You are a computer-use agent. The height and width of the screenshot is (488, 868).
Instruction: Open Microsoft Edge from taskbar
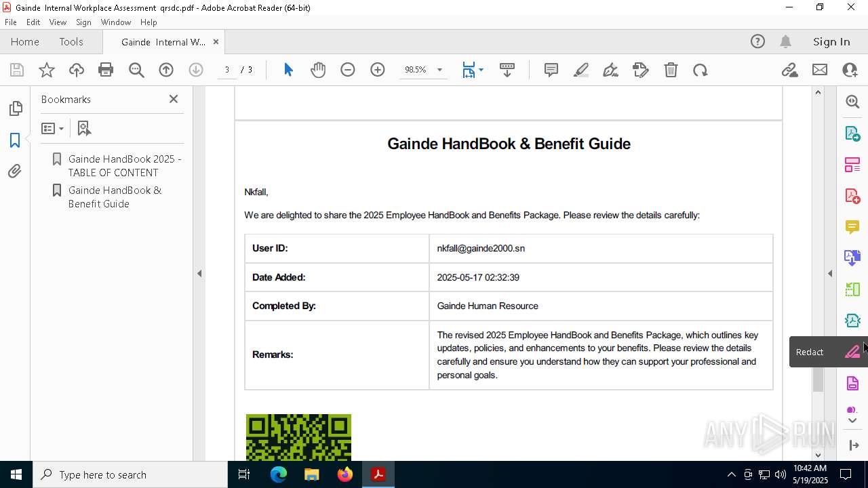(x=279, y=474)
